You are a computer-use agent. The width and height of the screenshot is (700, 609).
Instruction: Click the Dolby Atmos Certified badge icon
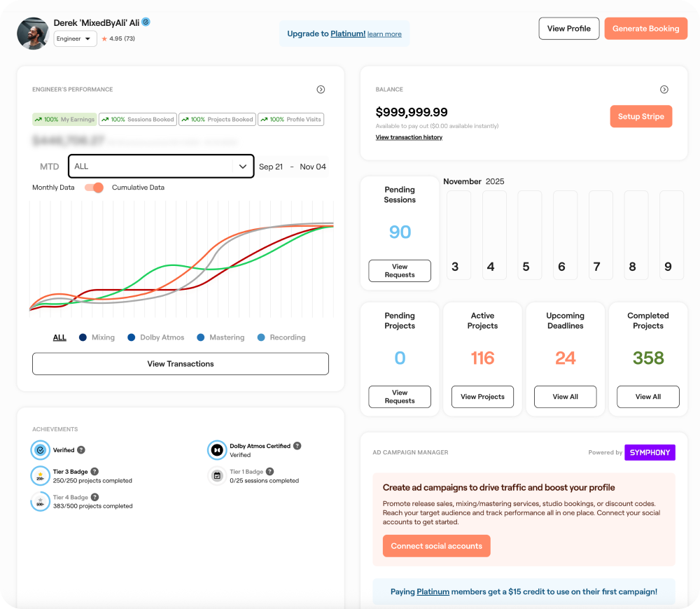pos(217,450)
